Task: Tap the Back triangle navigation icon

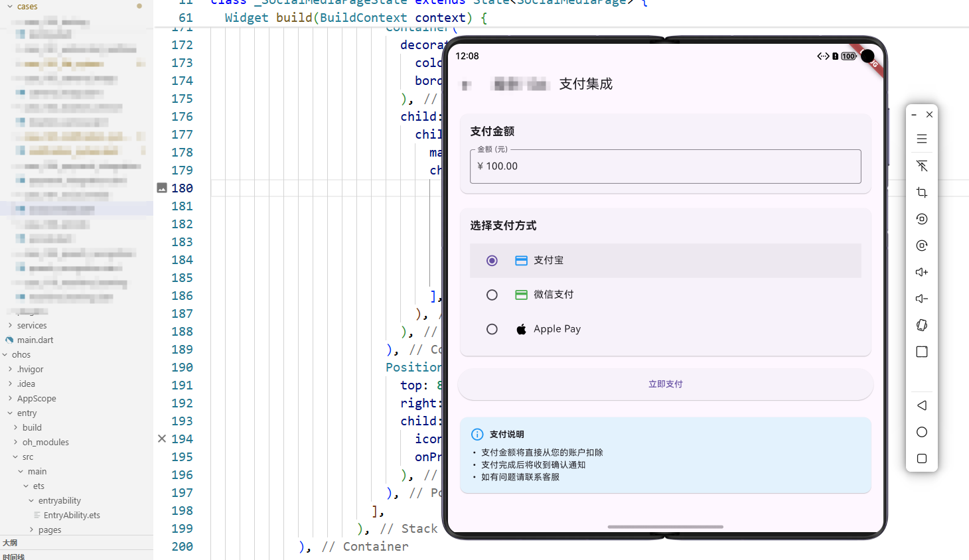Action: point(921,405)
